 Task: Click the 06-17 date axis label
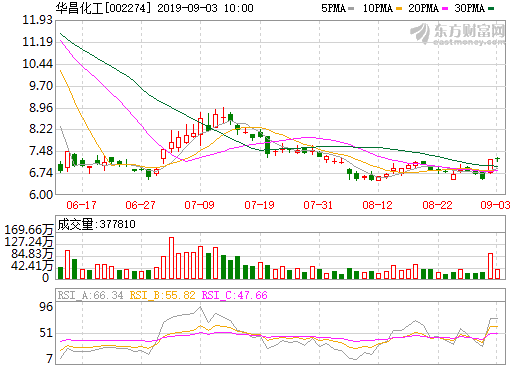click(81, 205)
